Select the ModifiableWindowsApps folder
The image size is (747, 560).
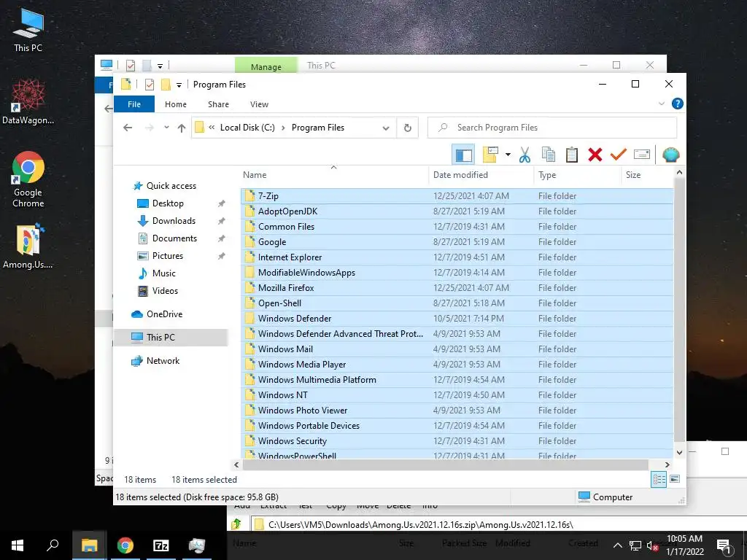[x=457, y=273]
